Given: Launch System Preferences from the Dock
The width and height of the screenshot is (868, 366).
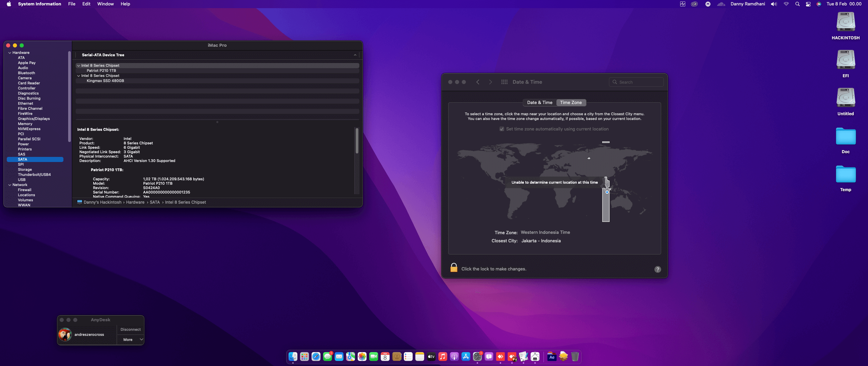Looking at the screenshot, I should pyautogui.click(x=477, y=357).
